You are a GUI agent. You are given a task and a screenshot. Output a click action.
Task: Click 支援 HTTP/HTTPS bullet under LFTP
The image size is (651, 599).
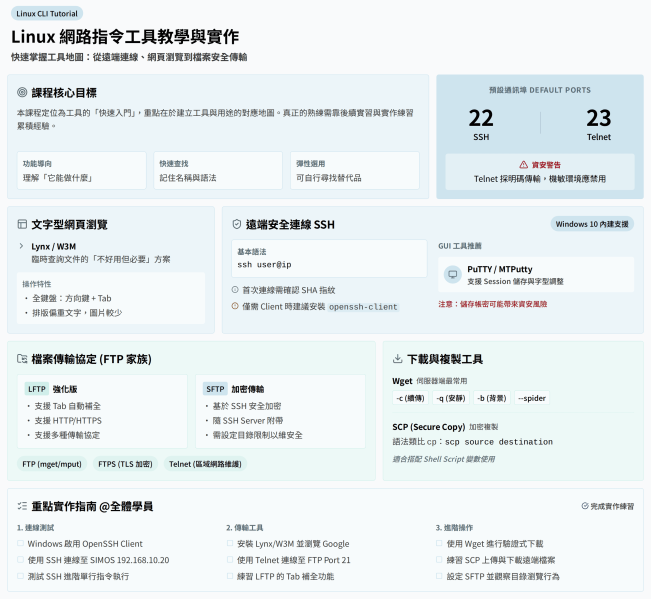[x=68, y=421]
